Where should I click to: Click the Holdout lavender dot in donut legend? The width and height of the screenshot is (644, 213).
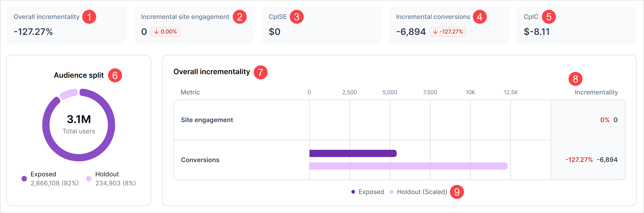click(x=89, y=178)
